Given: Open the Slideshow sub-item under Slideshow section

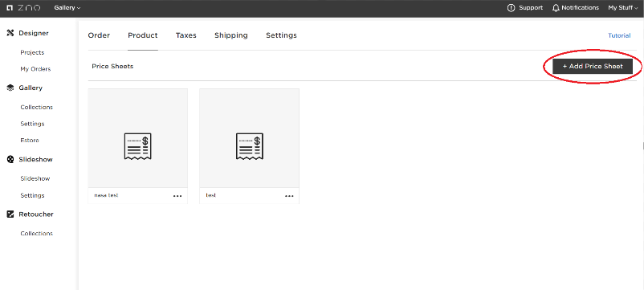Looking at the screenshot, I should coord(35,178).
